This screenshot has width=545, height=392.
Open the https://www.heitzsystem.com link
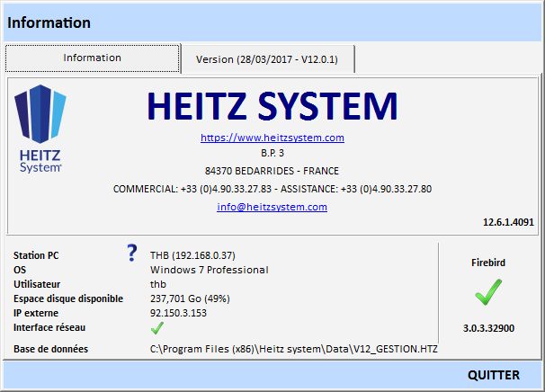[x=272, y=138]
